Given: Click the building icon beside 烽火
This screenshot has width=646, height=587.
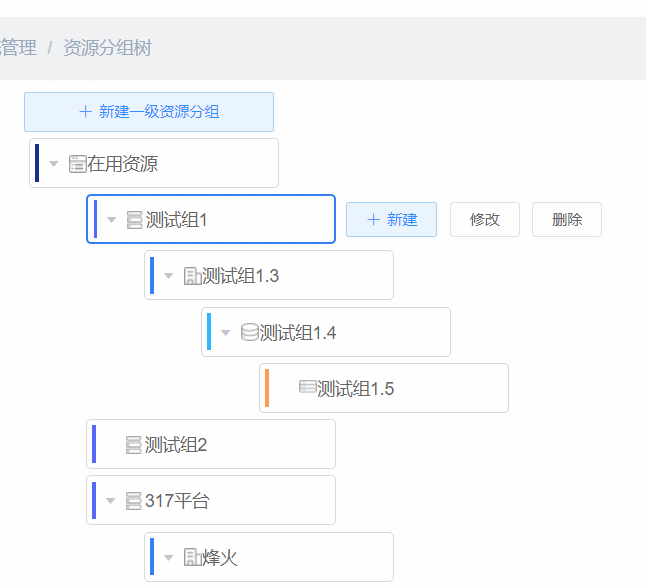Looking at the screenshot, I should pos(192,558).
